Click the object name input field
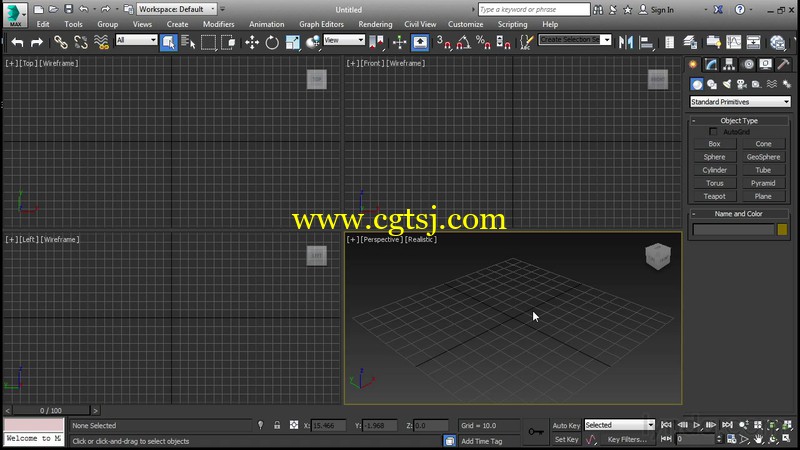800x450 pixels. (x=733, y=230)
